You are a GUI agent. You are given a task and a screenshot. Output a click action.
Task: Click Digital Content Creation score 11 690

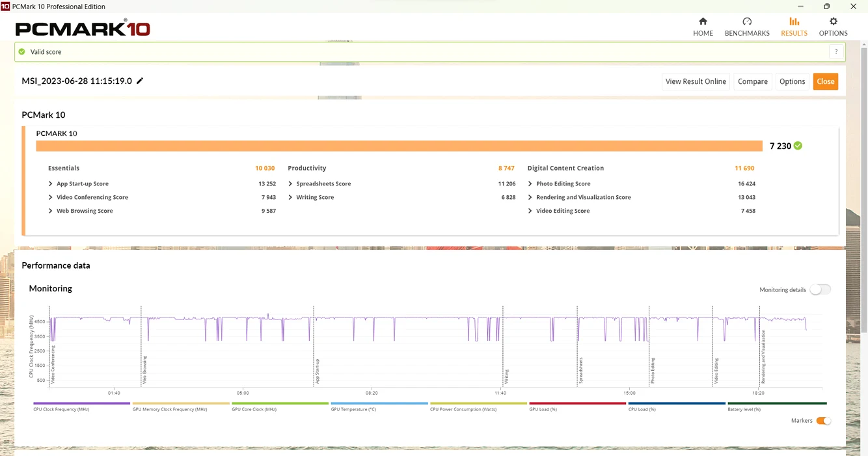[x=744, y=168]
